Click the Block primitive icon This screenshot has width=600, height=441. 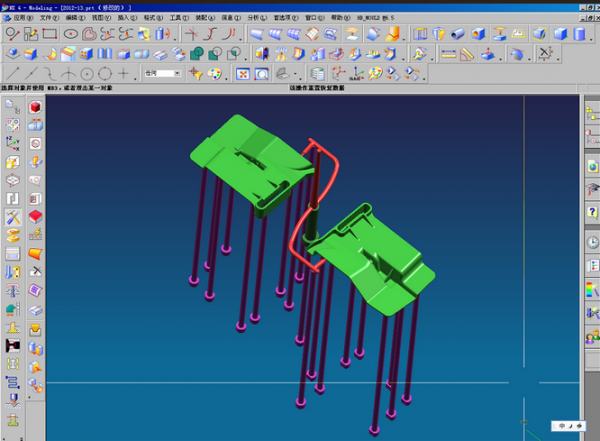click(x=561, y=34)
